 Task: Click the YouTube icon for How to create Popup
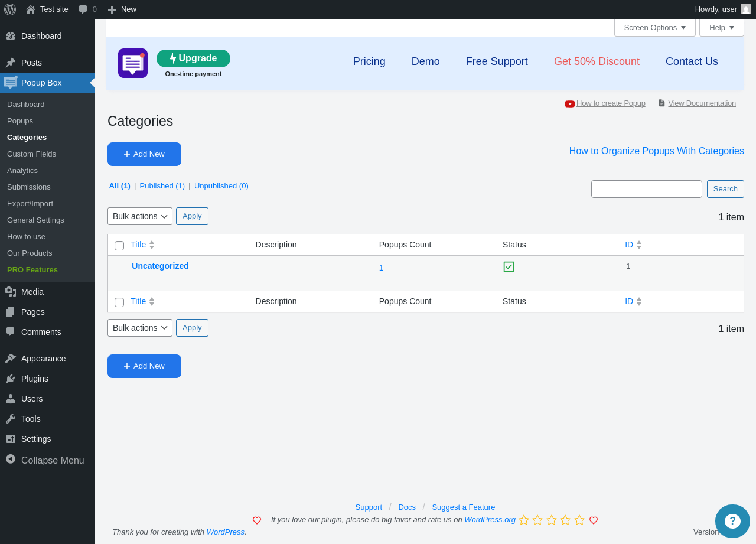(x=570, y=103)
